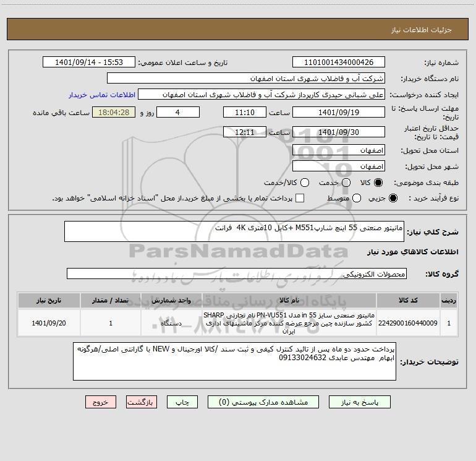Click the remaining time field 18:04:28
Viewport: 476px width, 461px height.
(114, 112)
